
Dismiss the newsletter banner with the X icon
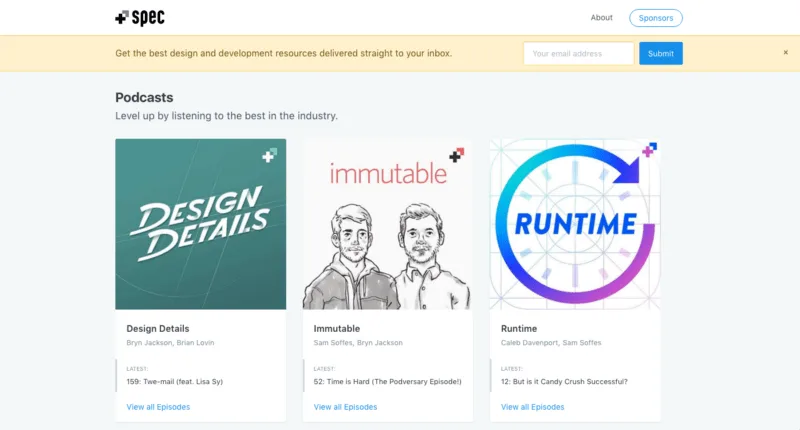(x=786, y=53)
